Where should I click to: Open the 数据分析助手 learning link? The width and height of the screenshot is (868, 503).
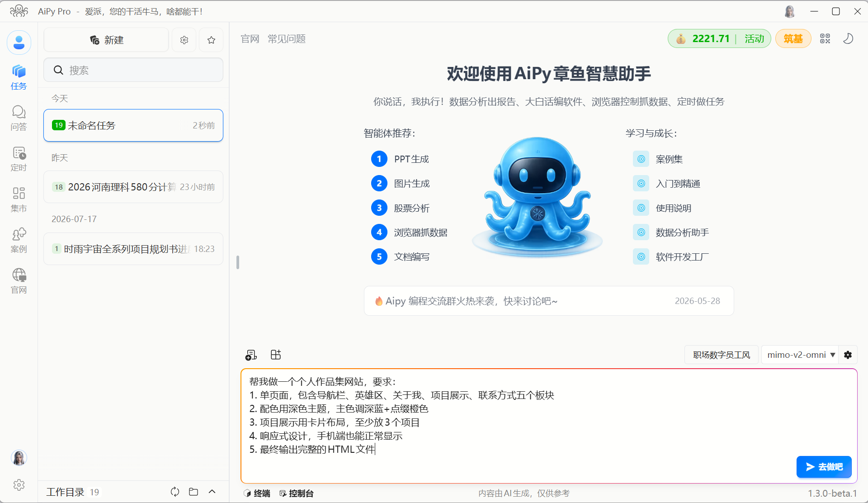(x=671, y=233)
